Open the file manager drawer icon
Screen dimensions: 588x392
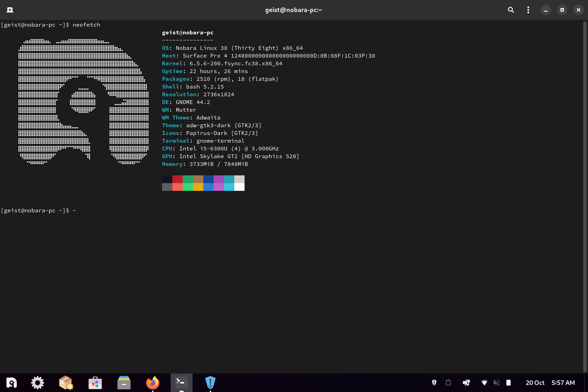[124, 383]
